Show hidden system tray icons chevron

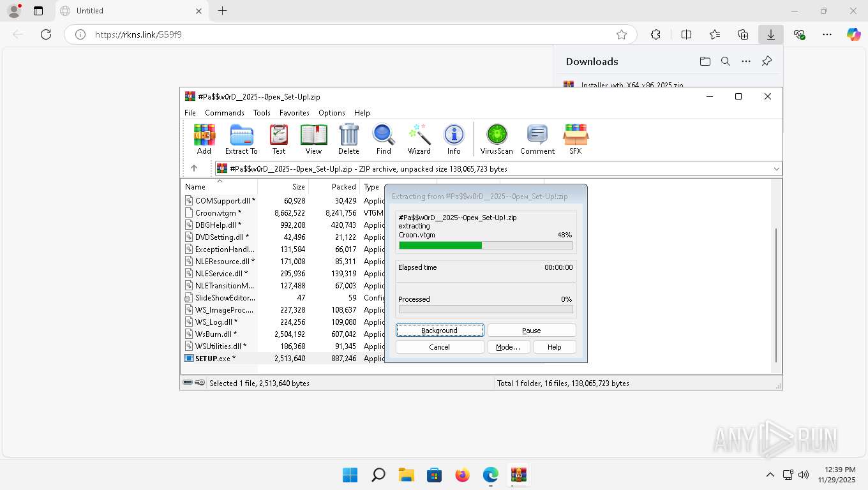pos(770,475)
